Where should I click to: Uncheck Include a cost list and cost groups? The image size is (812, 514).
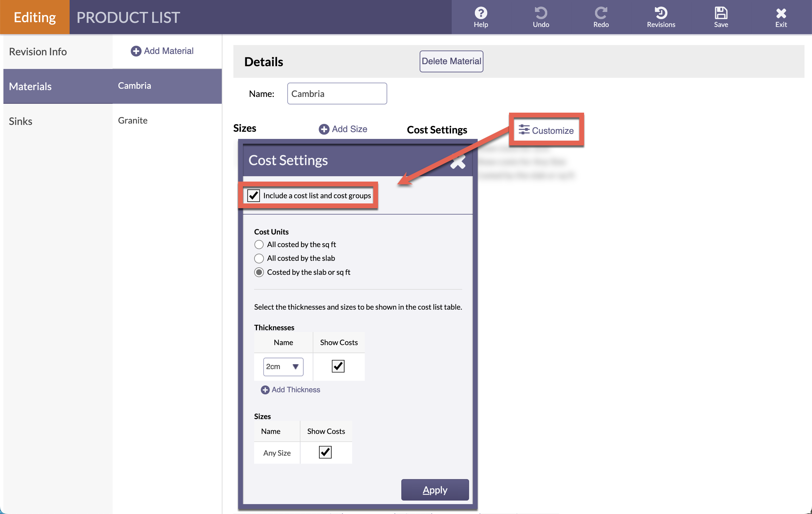coord(253,196)
